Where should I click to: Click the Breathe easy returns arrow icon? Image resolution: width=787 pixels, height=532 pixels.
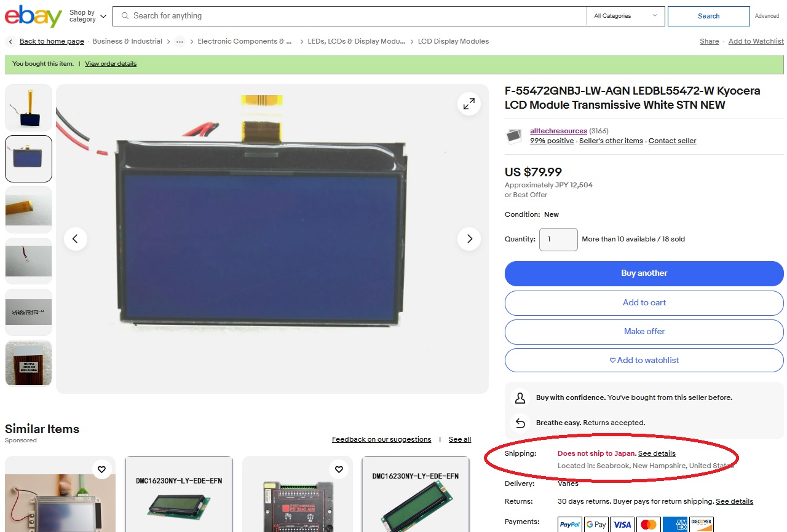(520, 423)
